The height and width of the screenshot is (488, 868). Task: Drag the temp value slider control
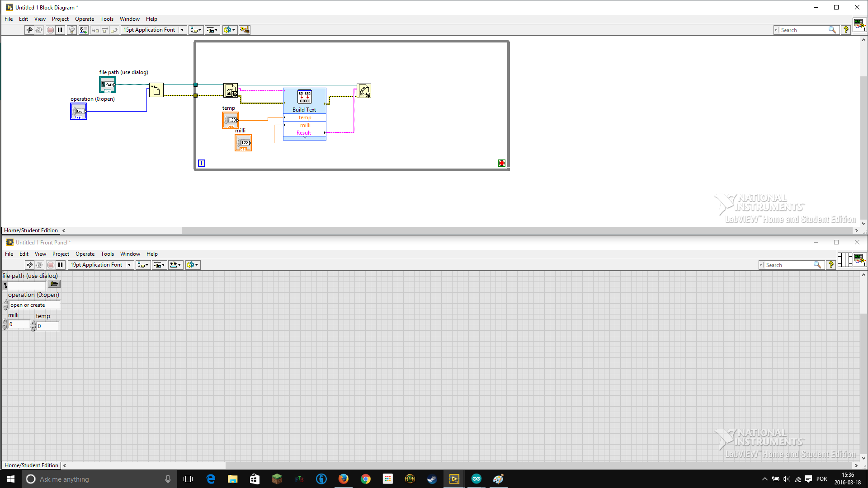point(33,325)
